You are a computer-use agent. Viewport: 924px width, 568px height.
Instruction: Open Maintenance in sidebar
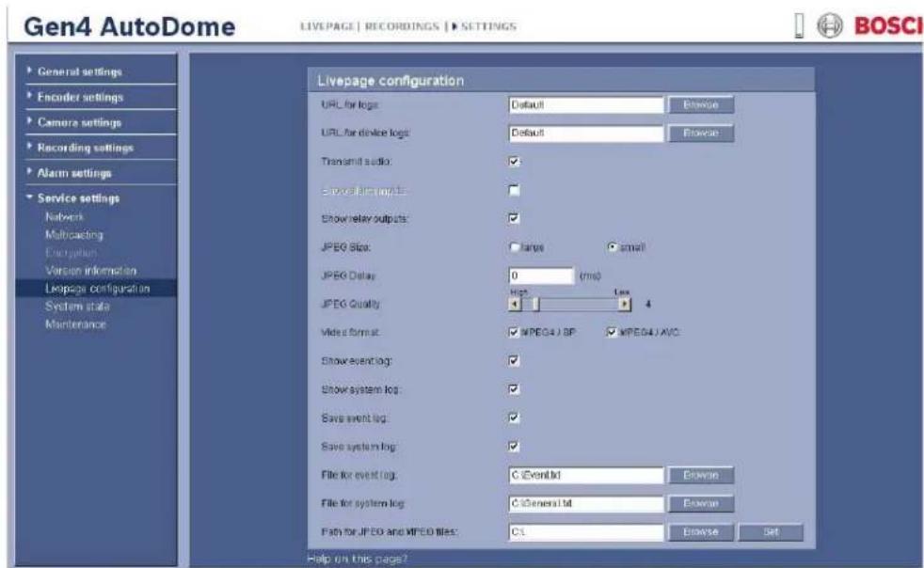75,324
